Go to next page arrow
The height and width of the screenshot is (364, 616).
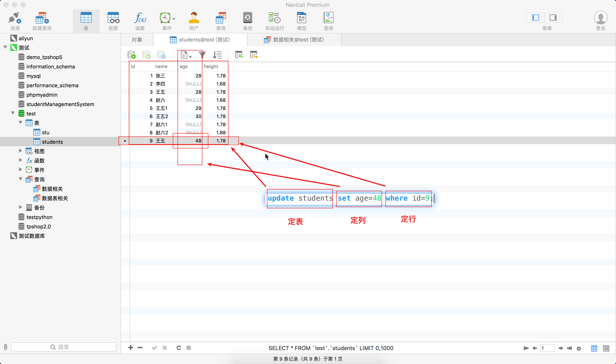[560, 348]
